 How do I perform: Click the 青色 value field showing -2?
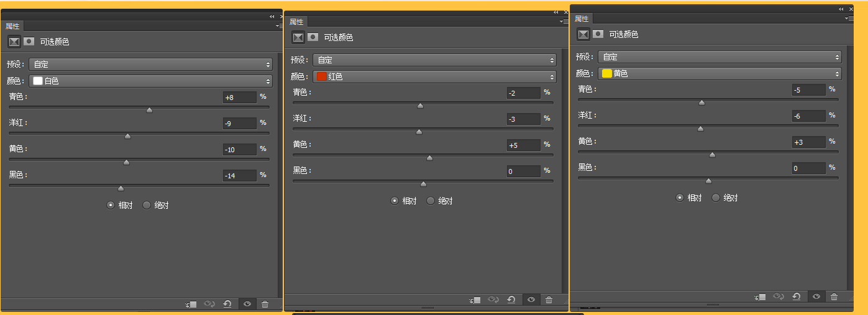tap(524, 93)
